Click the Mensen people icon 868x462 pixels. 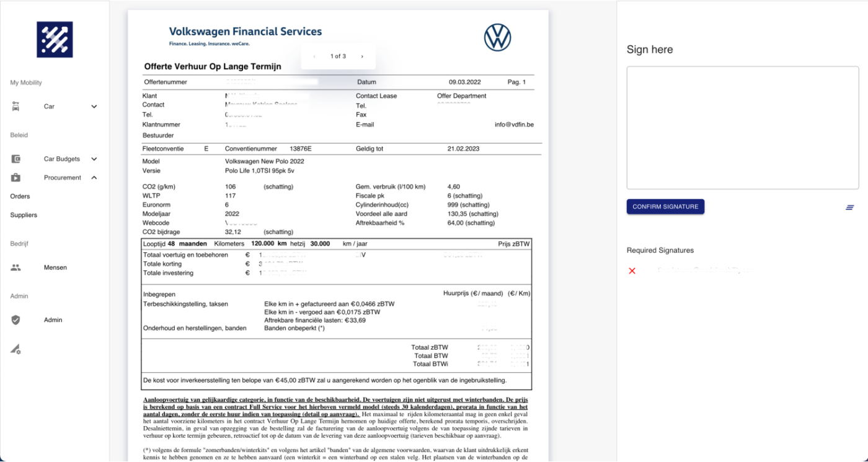point(15,268)
